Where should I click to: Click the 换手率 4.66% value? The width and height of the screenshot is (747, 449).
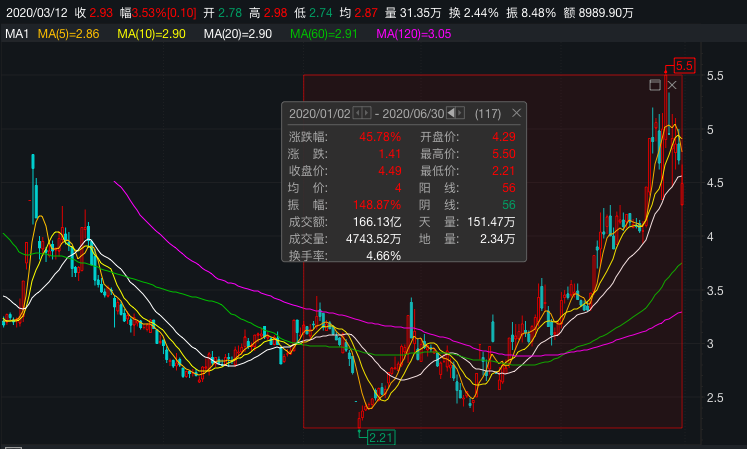(x=380, y=255)
